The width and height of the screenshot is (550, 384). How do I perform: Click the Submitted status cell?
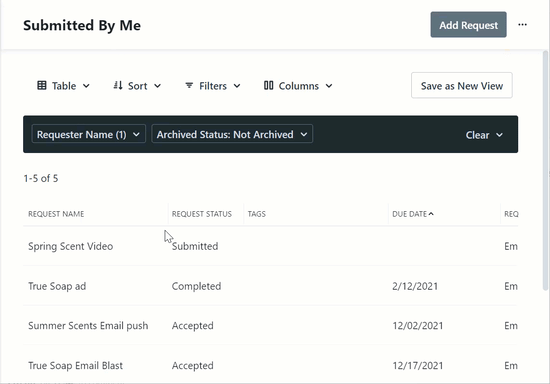195,246
